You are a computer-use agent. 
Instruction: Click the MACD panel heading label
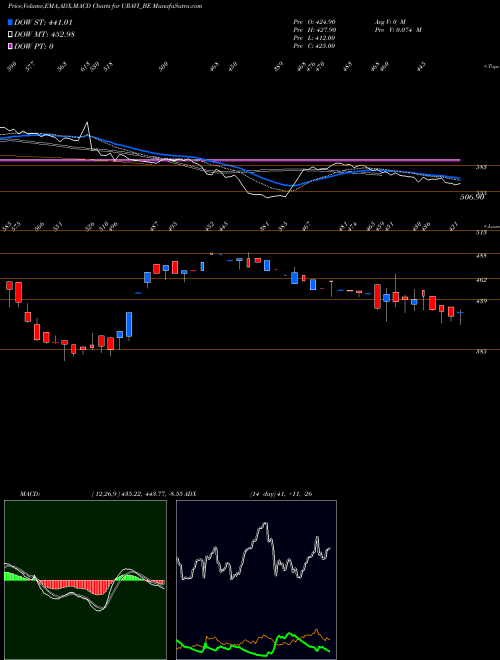point(29,493)
